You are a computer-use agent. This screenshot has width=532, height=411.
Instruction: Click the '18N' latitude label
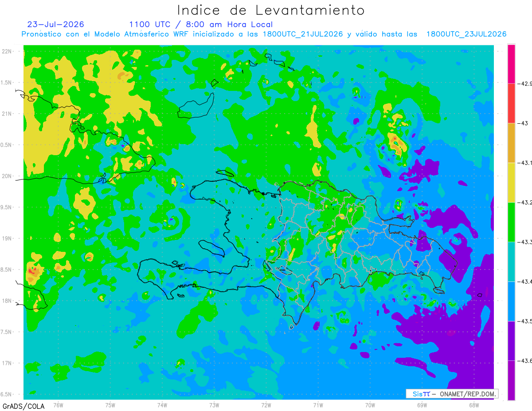coord(8,301)
